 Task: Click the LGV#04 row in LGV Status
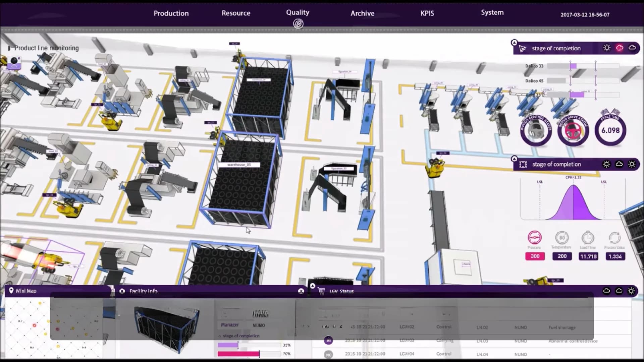tap(471, 354)
